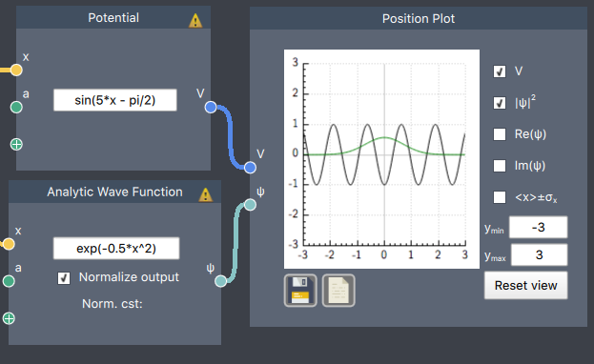Screen dimensions: 594x364
Task: Select the blue V output port on Potential
Action: (211, 107)
